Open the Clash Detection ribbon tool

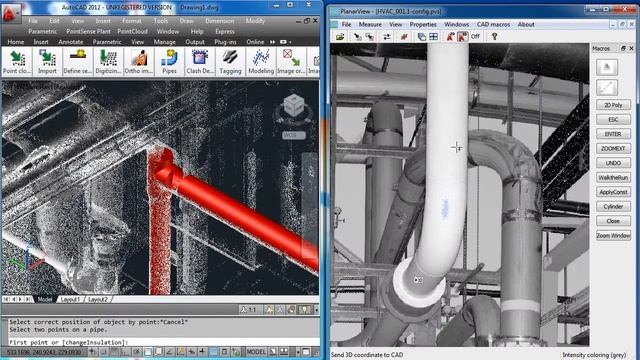tap(200, 62)
